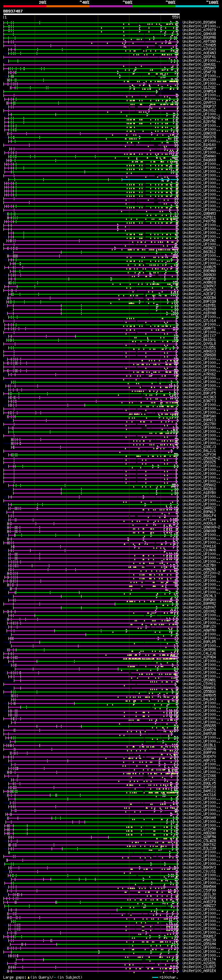Open hit UniRef100_Q9SF41
222x980 pixels.
click(x=199, y=57)
